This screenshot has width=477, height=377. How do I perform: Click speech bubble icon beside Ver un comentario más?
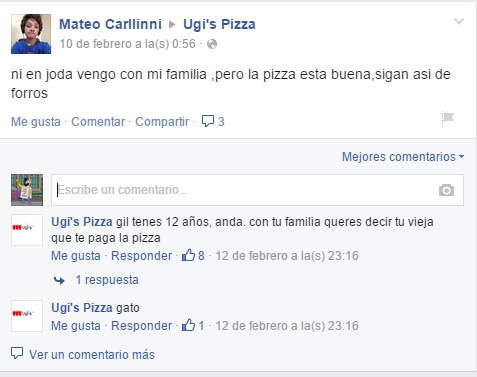tap(17, 353)
